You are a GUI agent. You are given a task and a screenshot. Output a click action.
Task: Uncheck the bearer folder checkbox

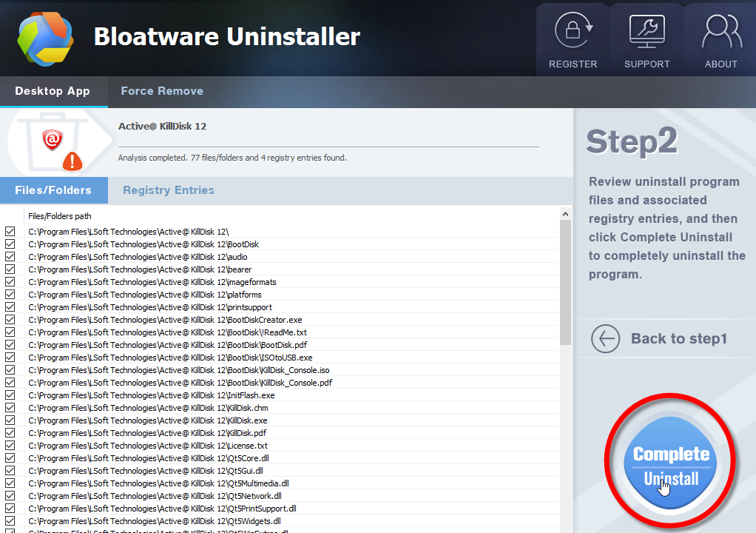pos(10,269)
